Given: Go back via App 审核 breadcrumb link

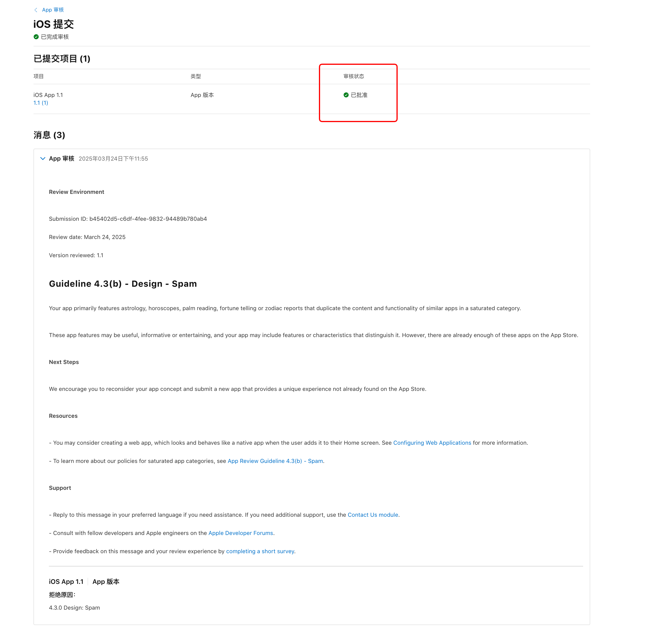Looking at the screenshot, I should [53, 10].
